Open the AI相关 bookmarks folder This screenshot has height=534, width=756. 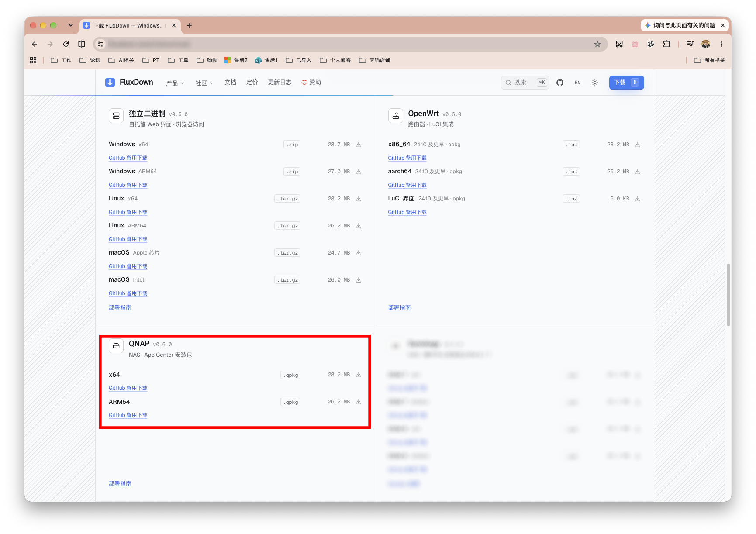pyautogui.click(x=121, y=60)
